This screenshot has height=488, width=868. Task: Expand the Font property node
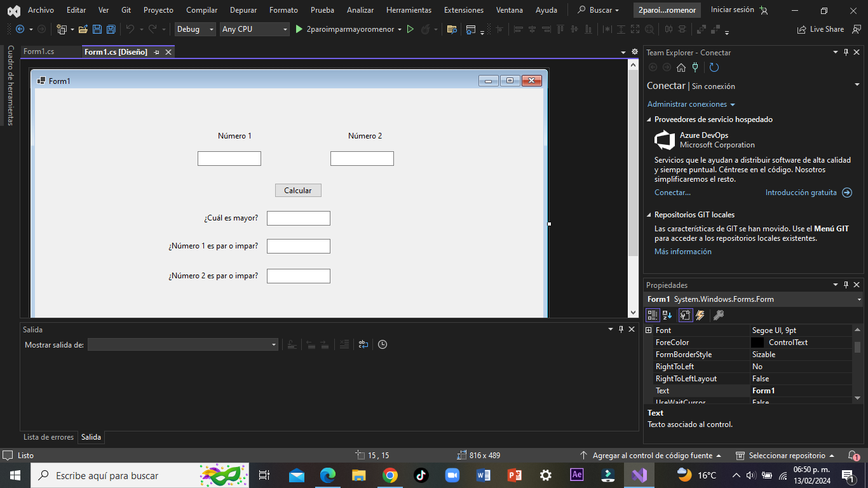click(649, 330)
